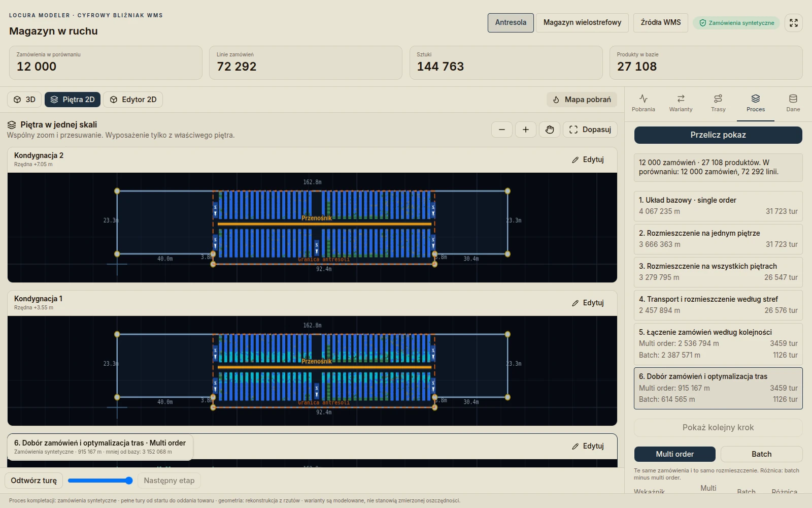812x508 pixels.
Task: Edit Kondygnacja 1 floor
Action: (x=588, y=303)
